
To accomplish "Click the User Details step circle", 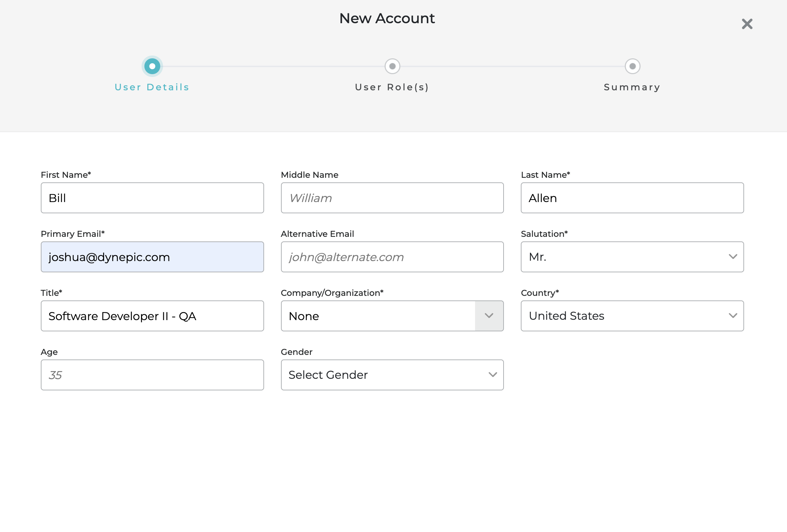I will point(152,66).
